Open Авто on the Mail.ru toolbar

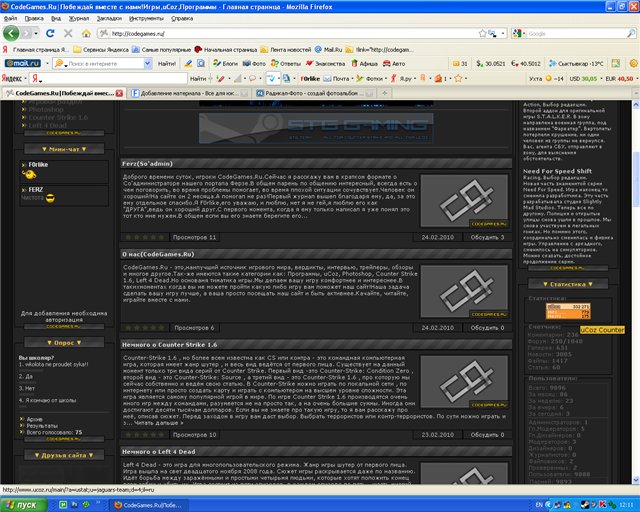394,64
